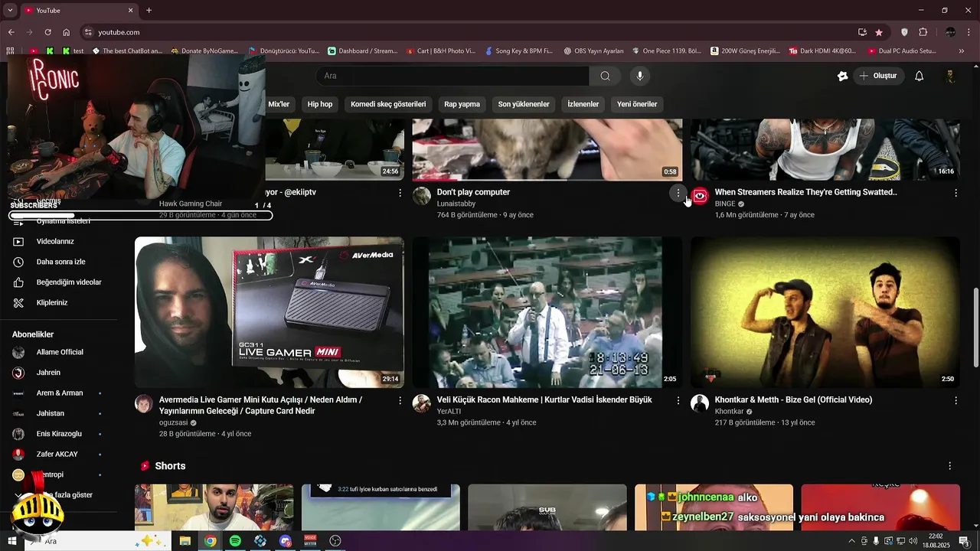The height and width of the screenshot is (551, 980).
Task: Select the Son yüklenenler chip
Action: pos(524,104)
